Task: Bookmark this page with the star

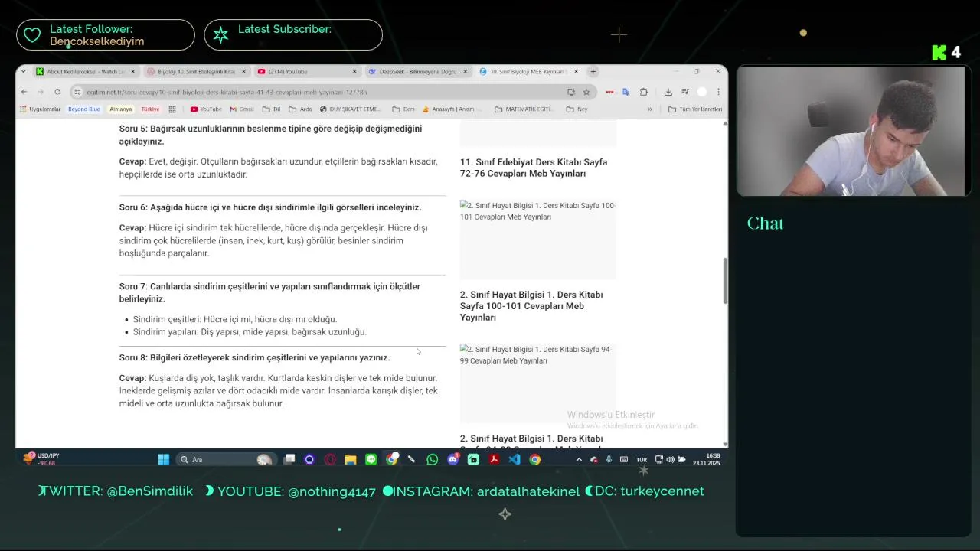Action: (586, 92)
